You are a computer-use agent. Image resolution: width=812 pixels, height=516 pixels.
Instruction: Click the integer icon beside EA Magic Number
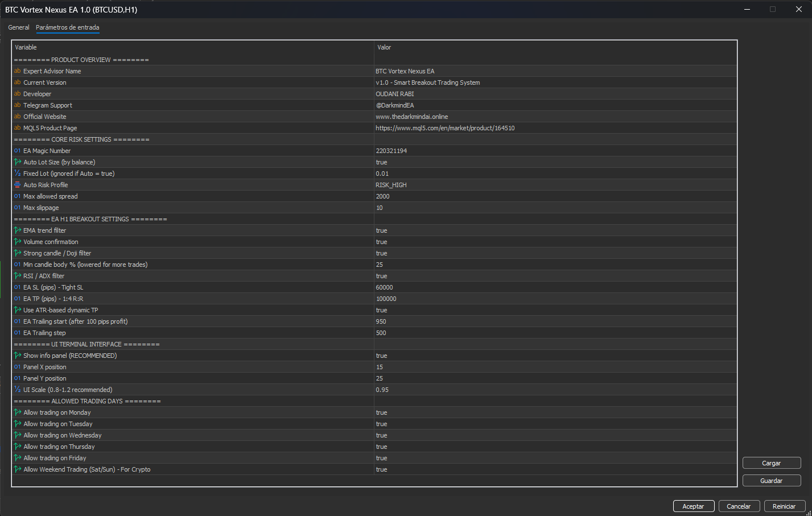pyautogui.click(x=17, y=151)
